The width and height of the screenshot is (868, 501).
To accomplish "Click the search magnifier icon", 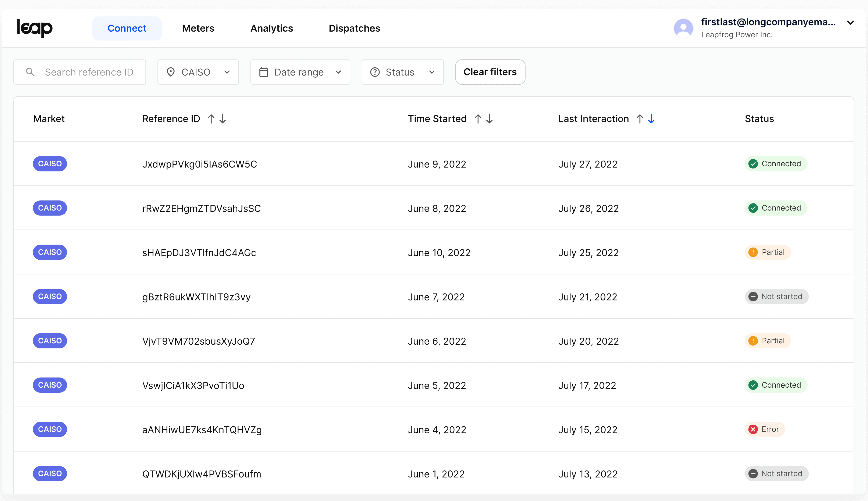I will pyautogui.click(x=30, y=72).
